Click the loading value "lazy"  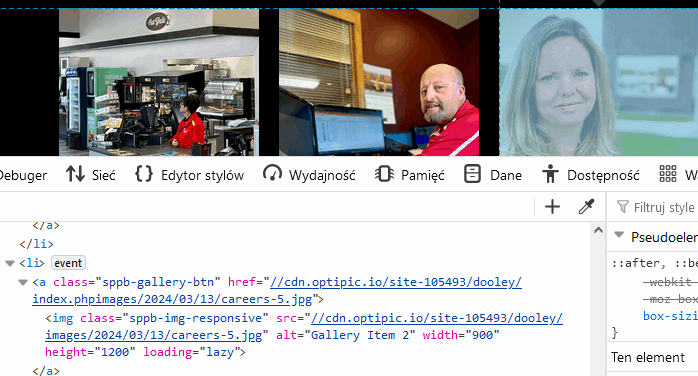coord(219,352)
